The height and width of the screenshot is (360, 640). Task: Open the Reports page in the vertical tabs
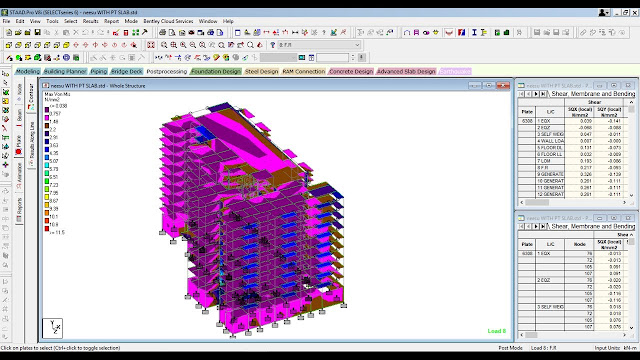pos(19,210)
